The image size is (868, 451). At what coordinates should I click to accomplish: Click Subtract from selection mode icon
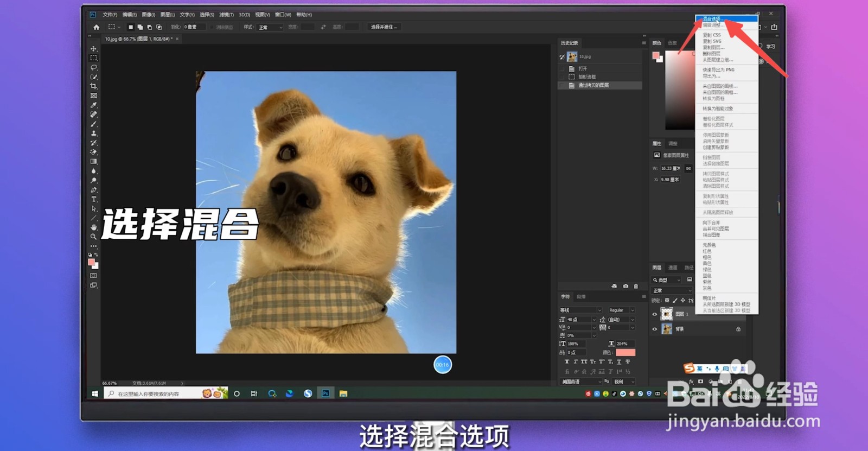[149, 27]
